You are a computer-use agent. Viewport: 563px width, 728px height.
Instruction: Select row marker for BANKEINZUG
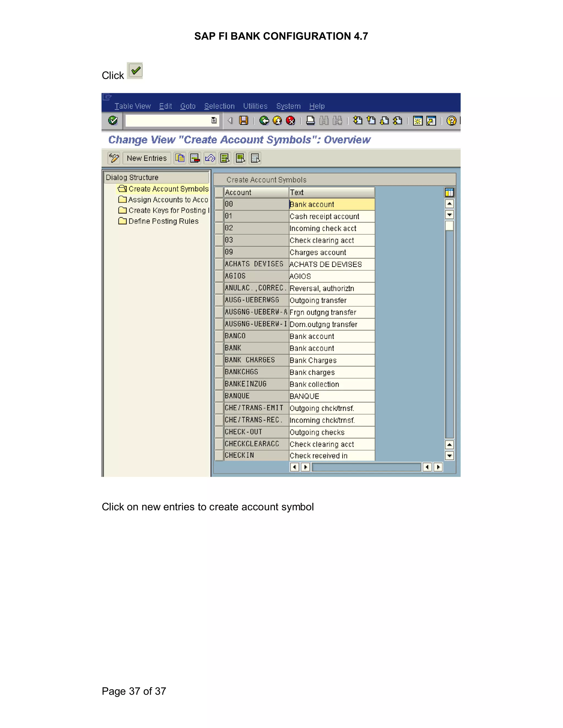click(219, 384)
